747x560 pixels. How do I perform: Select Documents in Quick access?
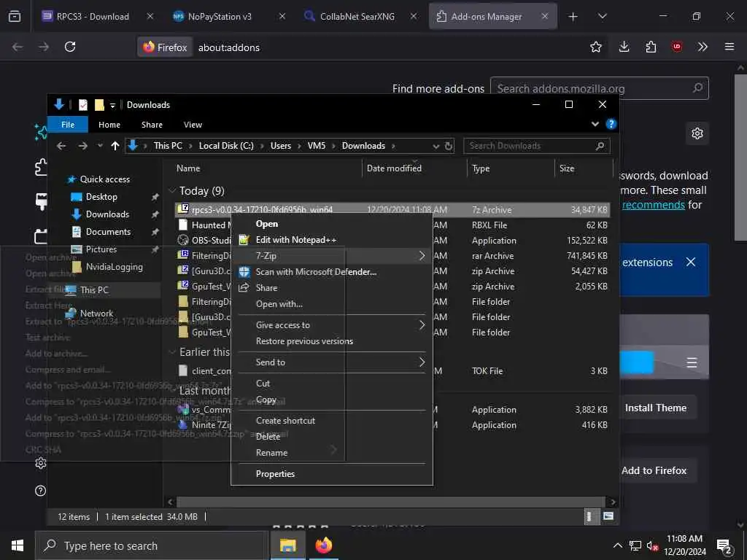[108, 232]
